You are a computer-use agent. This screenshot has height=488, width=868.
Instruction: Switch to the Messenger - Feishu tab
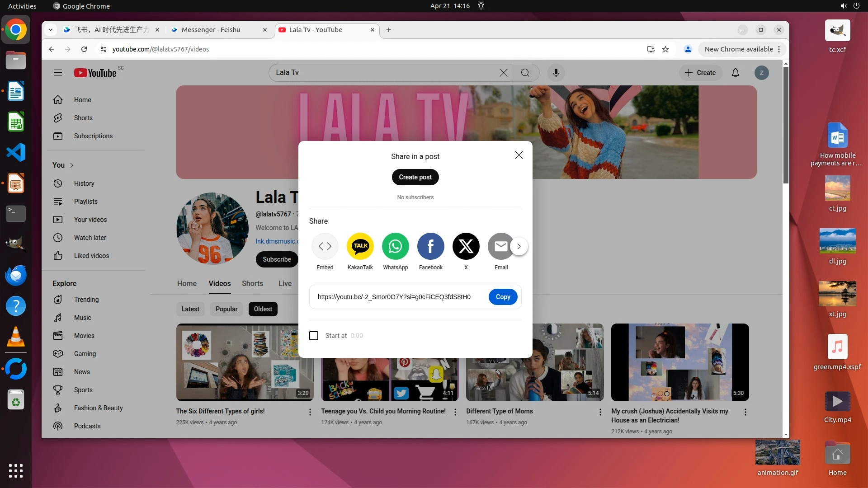pos(211,30)
